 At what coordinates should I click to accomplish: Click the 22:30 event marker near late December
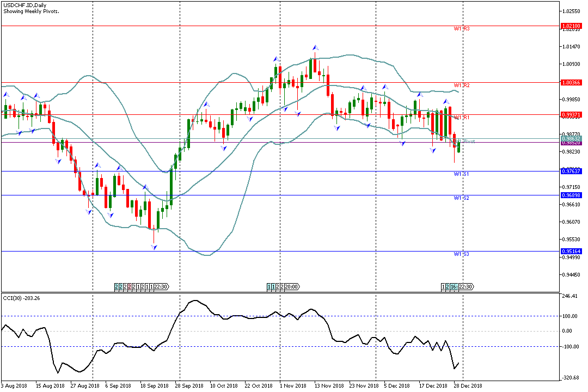pos(466,287)
